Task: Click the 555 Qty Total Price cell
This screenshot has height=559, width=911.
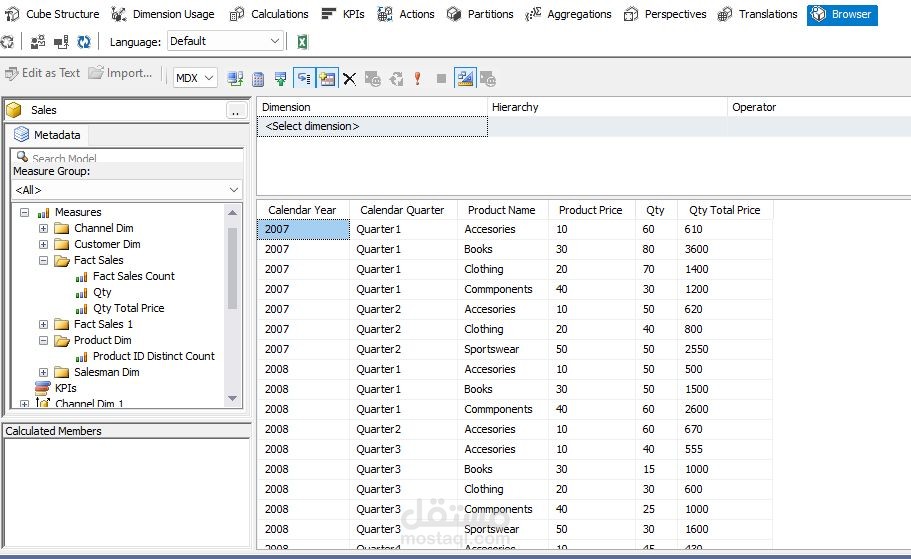Action: tap(725, 449)
